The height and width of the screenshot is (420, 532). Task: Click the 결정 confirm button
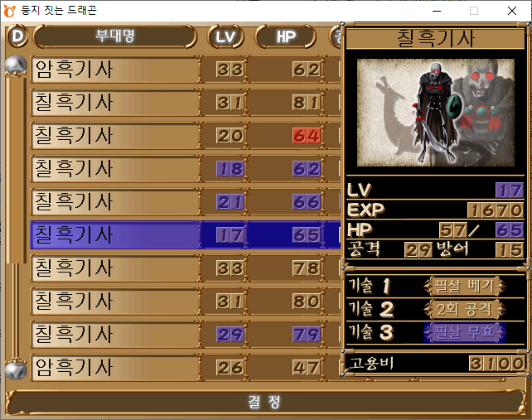264,402
